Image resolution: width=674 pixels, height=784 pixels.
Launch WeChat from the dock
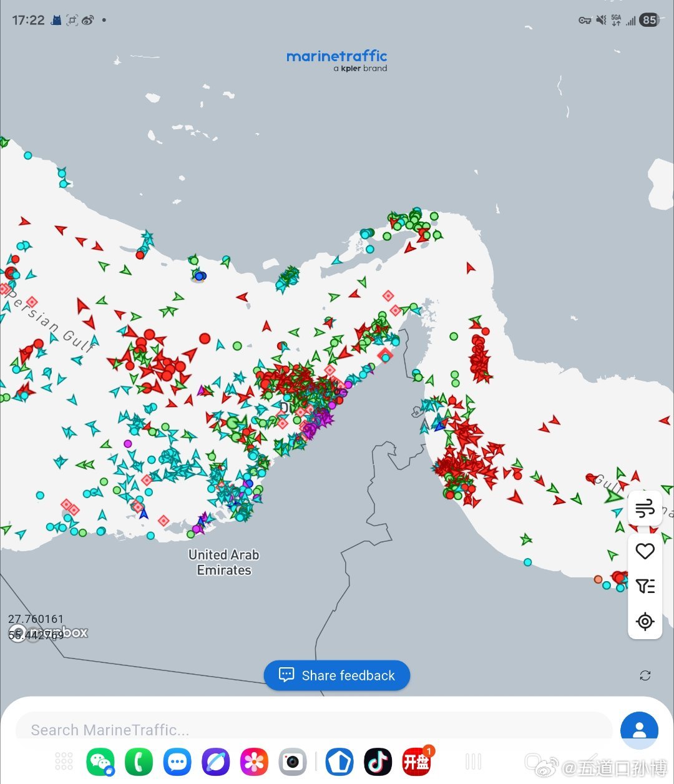pos(100,762)
